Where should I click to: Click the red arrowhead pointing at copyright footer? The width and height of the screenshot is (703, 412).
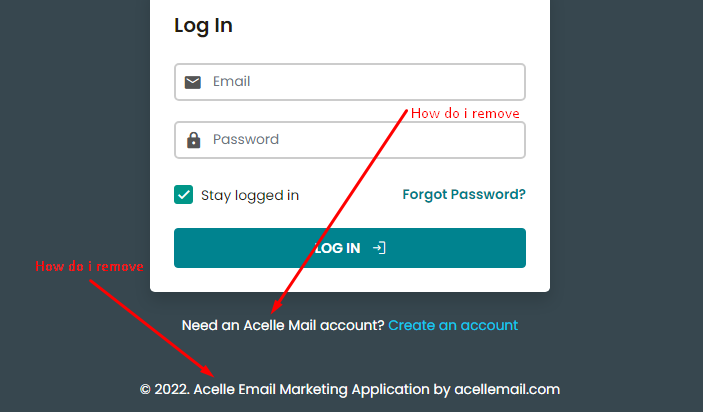tap(207, 371)
